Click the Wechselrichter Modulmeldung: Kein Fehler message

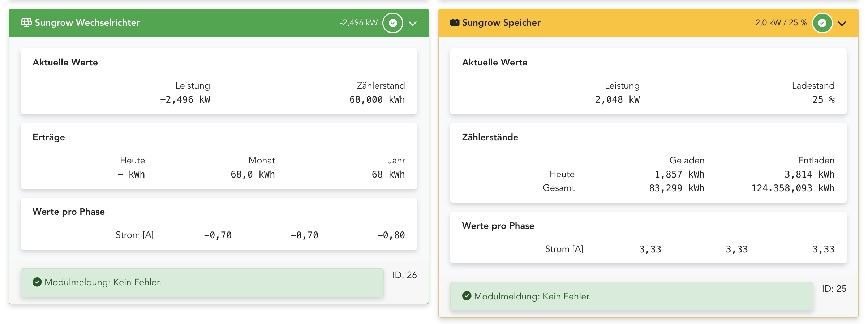[x=103, y=282]
